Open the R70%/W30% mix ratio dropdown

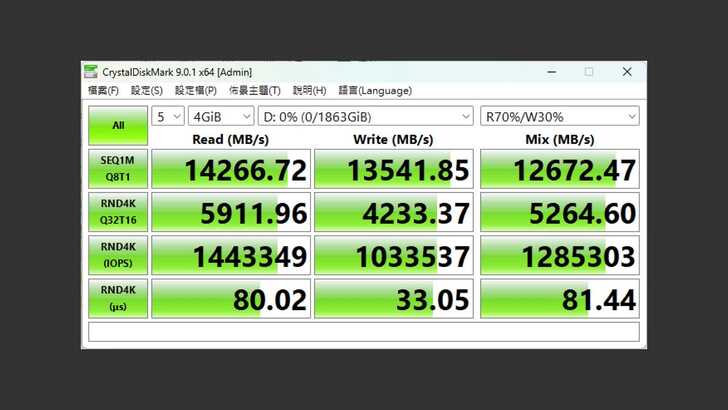[559, 116]
